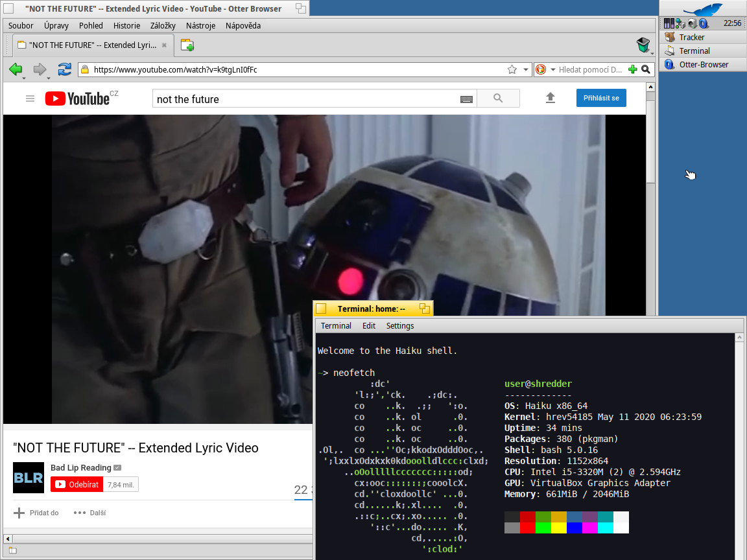
Task: Click the Otter tray icon
Action: tap(704, 23)
